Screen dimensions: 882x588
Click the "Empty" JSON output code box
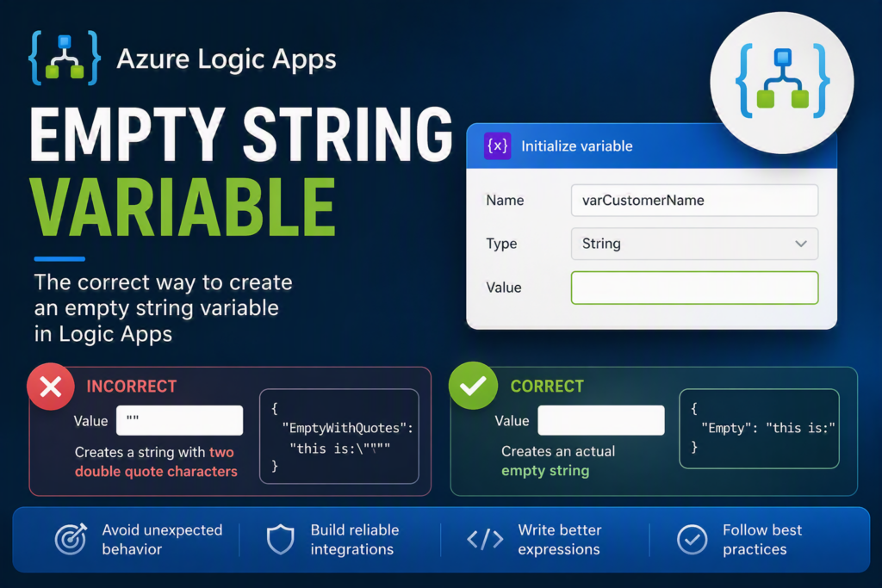760,429
